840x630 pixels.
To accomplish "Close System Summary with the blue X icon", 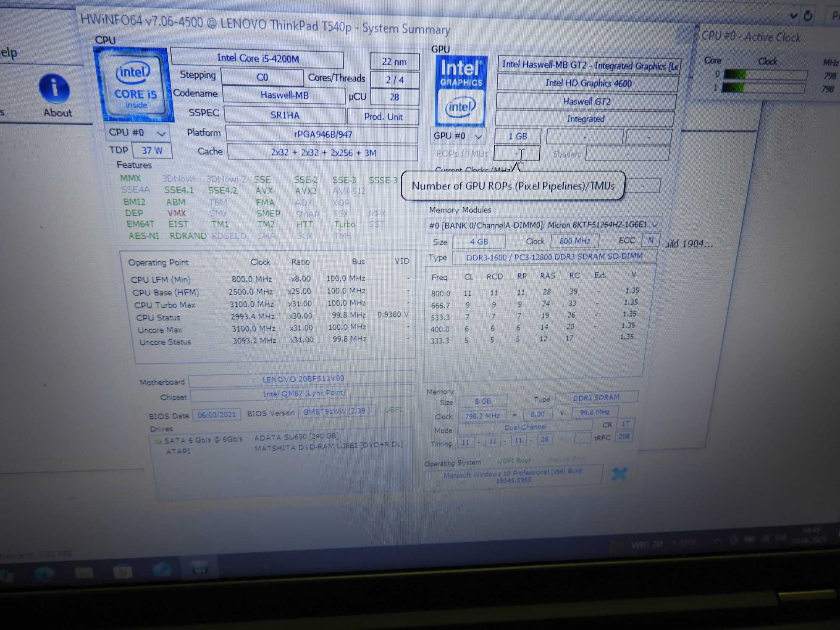I will pyautogui.click(x=619, y=474).
